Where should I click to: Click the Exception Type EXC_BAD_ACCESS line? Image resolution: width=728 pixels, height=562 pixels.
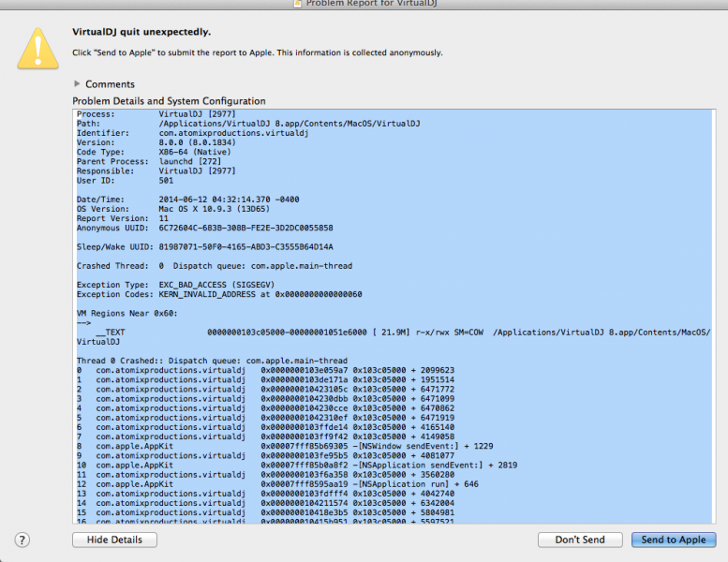point(175,285)
